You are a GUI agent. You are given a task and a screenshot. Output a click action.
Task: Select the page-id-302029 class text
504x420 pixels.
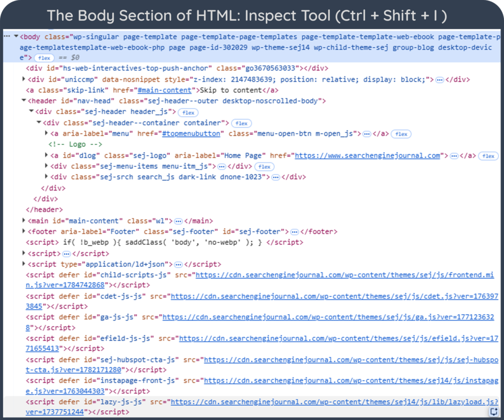point(218,48)
